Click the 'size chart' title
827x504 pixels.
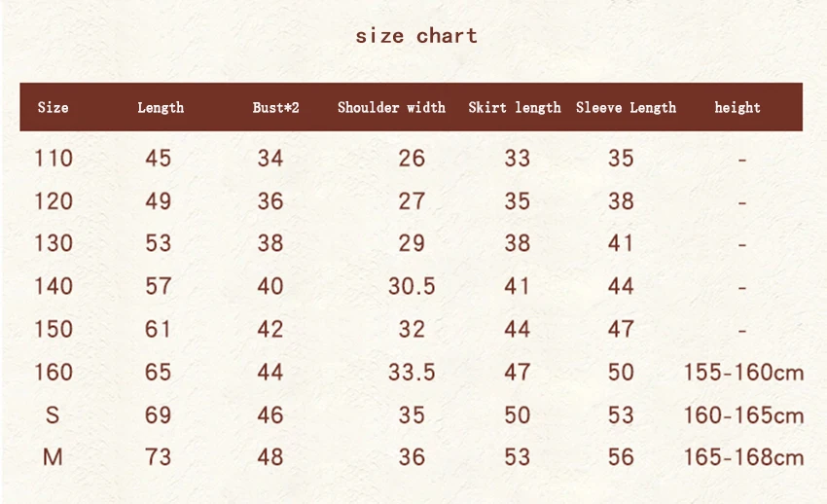pyautogui.click(x=416, y=36)
